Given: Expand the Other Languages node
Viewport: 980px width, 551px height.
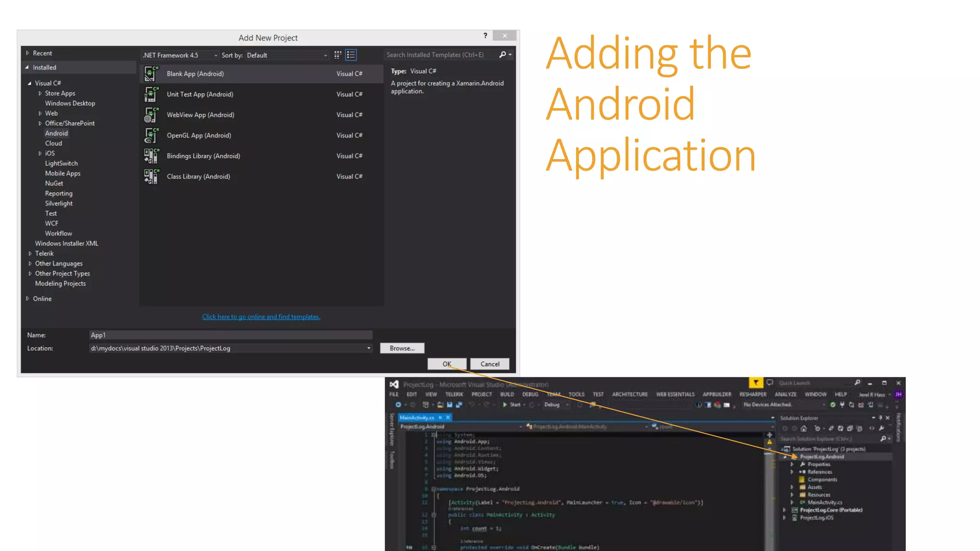Looking at the screenshot, I should 30,264.
